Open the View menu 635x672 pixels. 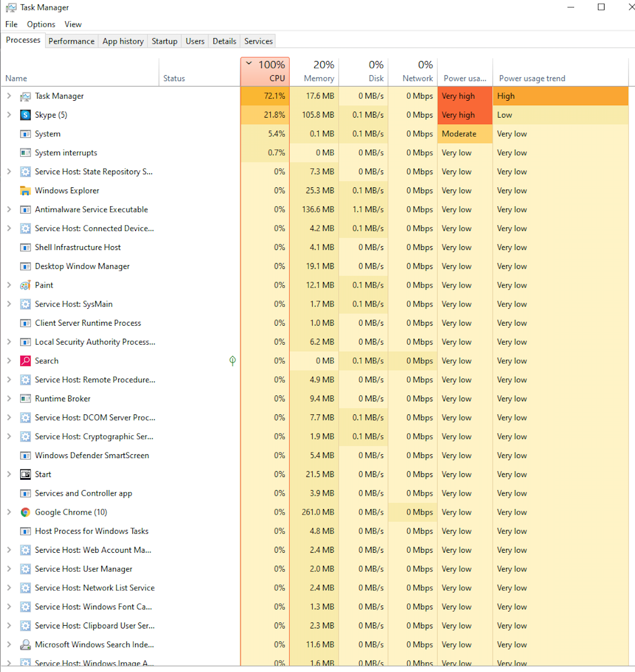coord(73,25)
